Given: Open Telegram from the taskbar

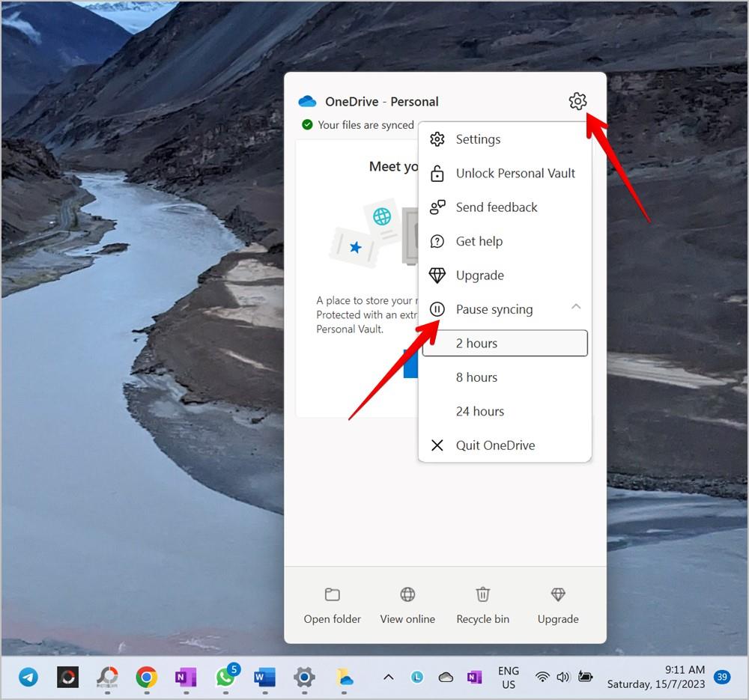Looking at the screenshot, I should (28, 677).
